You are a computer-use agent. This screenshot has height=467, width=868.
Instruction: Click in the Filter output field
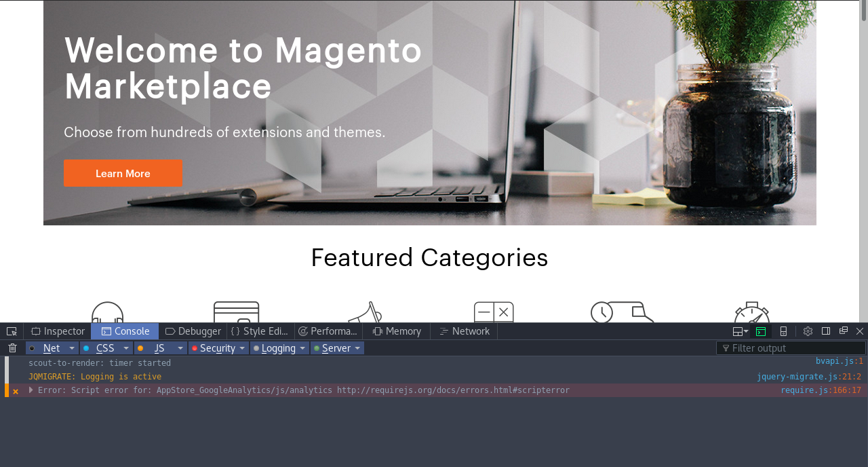pyautogui.click(x=791, y=348)
